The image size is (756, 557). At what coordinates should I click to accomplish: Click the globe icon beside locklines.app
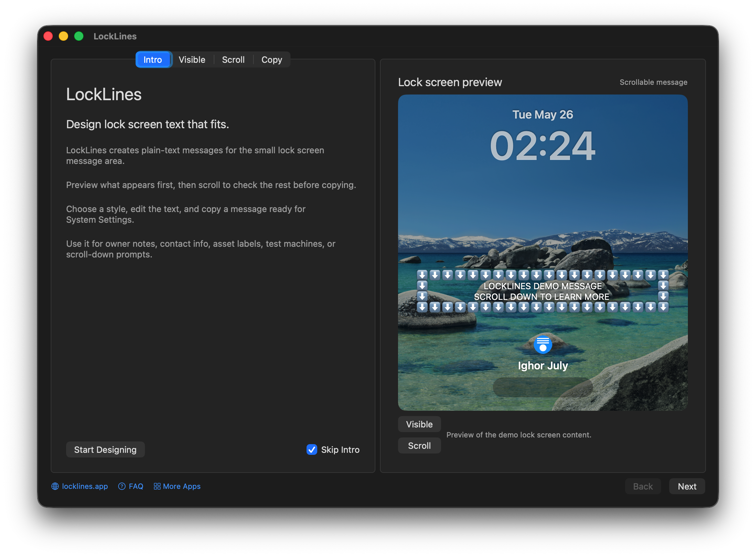pyautogui.click(x=55, y=487)
